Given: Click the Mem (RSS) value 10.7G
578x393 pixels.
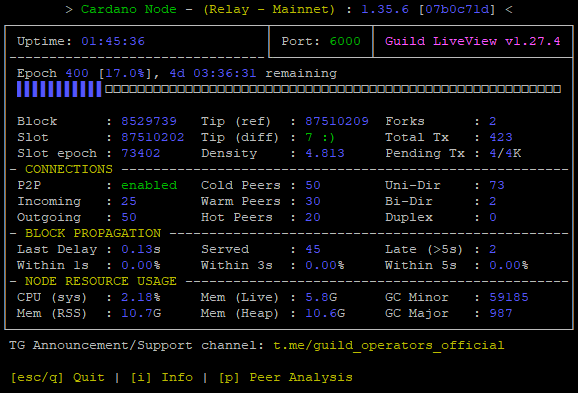Looking at the screenshot, I should click(x=141, y=313).
